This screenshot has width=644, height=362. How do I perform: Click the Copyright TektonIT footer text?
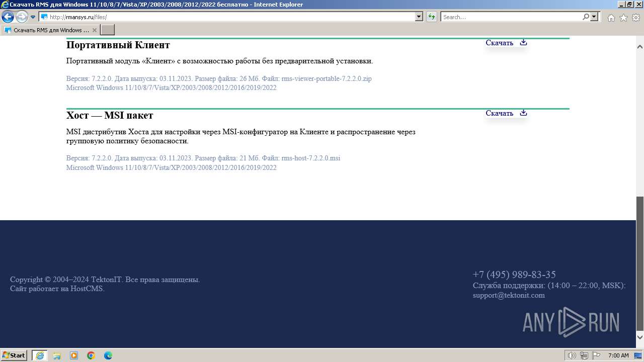(x=105, y=280)
